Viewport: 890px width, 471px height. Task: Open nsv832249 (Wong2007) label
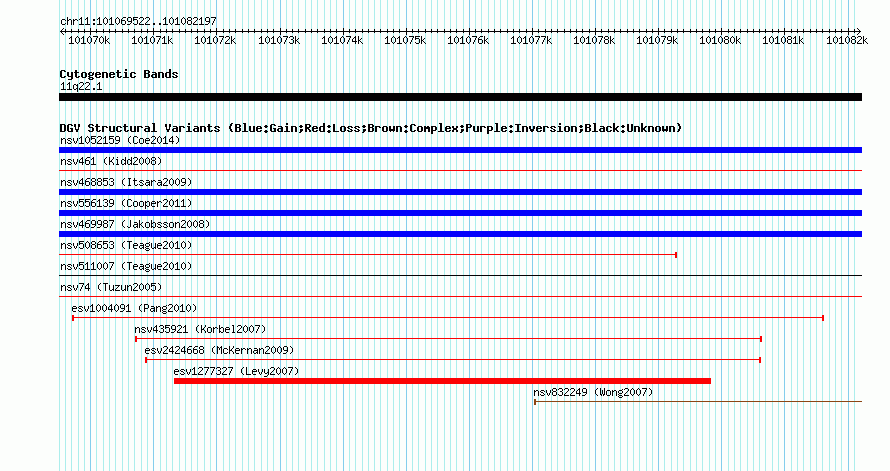coord(593,392)
